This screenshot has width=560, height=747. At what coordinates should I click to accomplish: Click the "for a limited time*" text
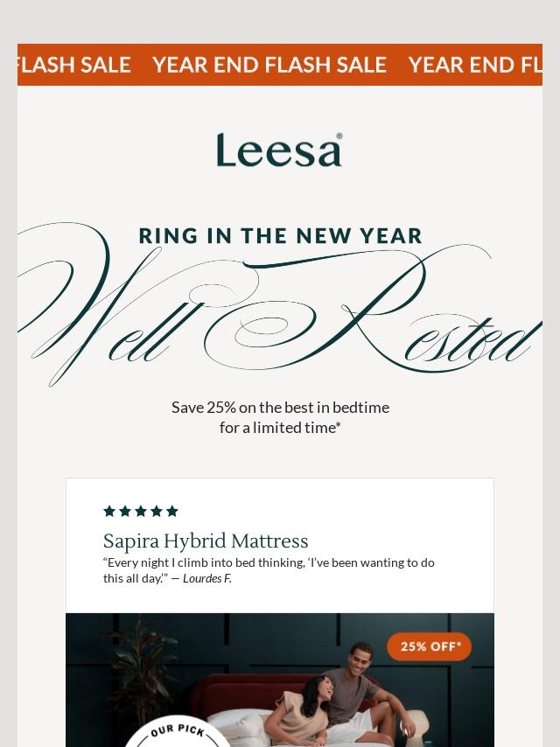tap(280, 428)
